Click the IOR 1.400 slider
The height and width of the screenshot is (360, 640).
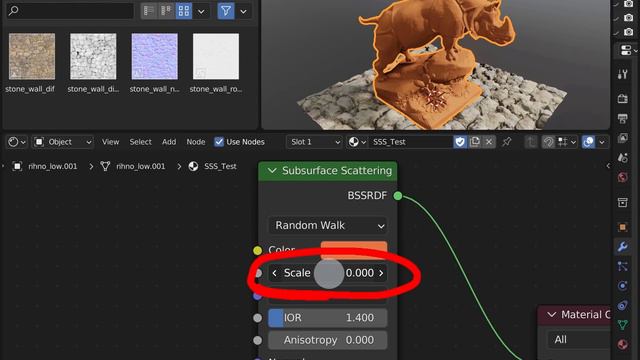(328, 318)
